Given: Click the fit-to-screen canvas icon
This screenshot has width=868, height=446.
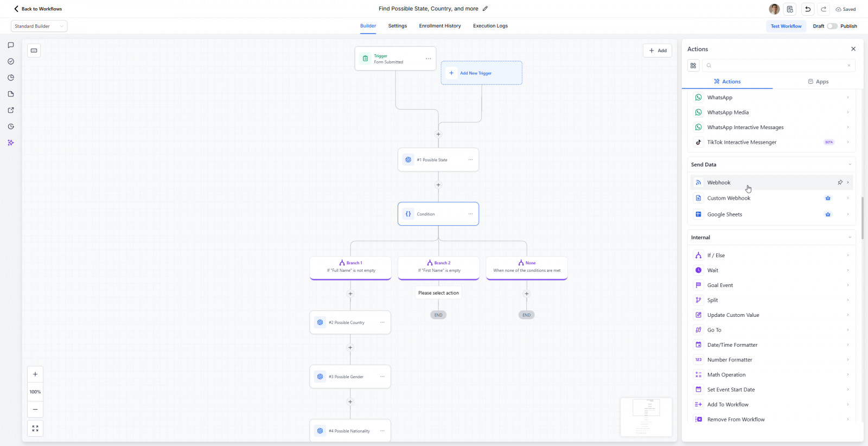Looking at the screenshot, I should click(x=35, y=429).
